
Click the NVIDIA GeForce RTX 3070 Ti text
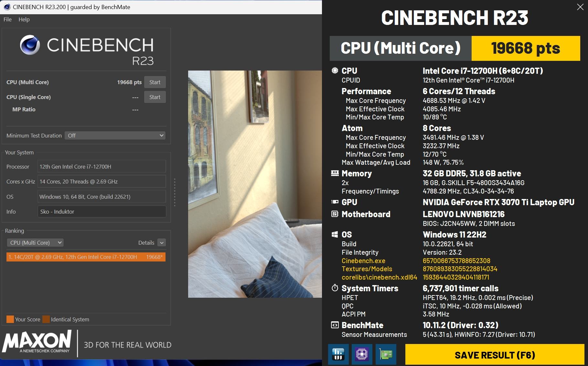tap(498, 202)
